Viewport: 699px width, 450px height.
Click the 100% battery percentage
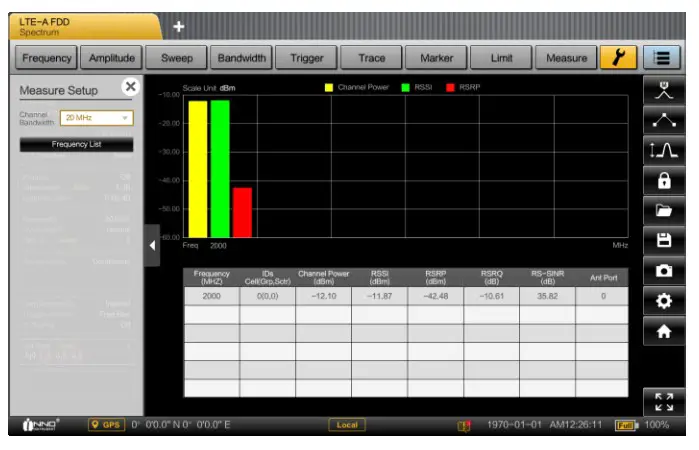click(657, 425)
